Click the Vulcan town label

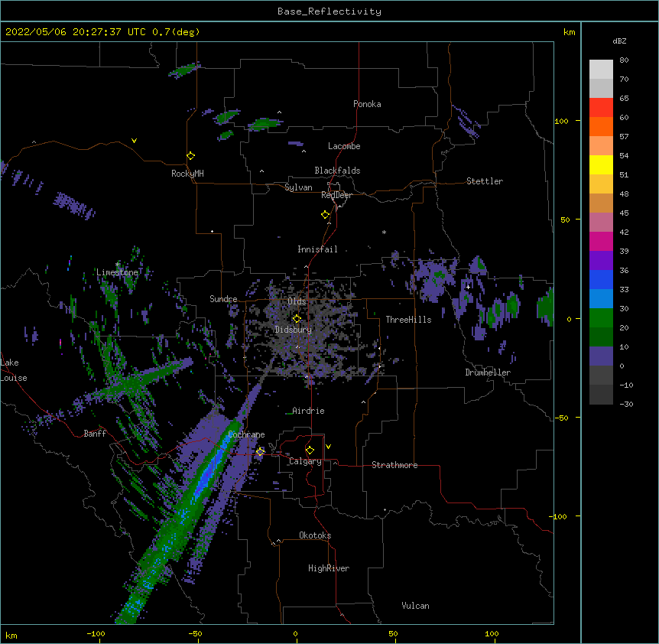coord(415,606)
